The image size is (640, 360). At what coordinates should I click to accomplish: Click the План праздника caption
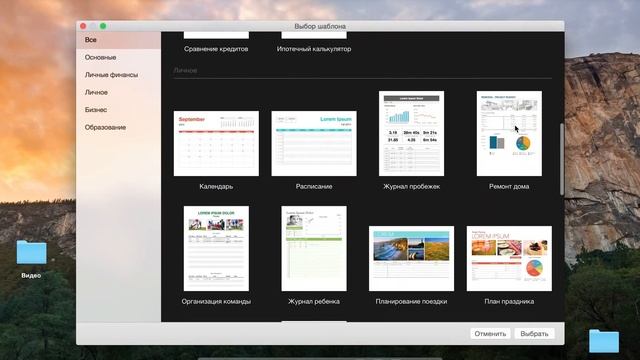(x=509, y=302)
